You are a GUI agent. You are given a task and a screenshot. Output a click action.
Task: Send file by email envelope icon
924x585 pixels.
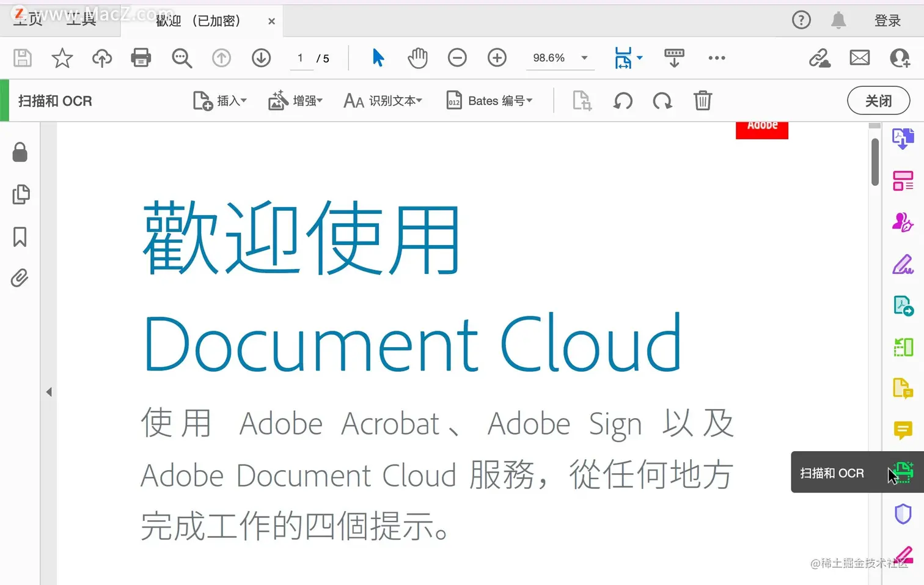click(860, 58)
